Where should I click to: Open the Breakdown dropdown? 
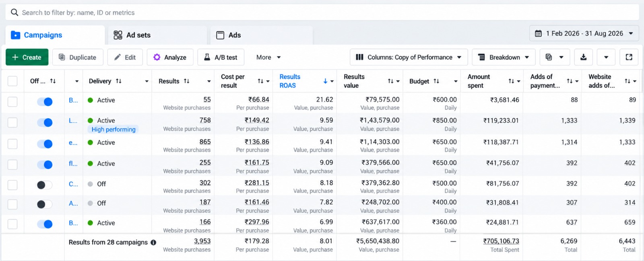pos(504,57)
